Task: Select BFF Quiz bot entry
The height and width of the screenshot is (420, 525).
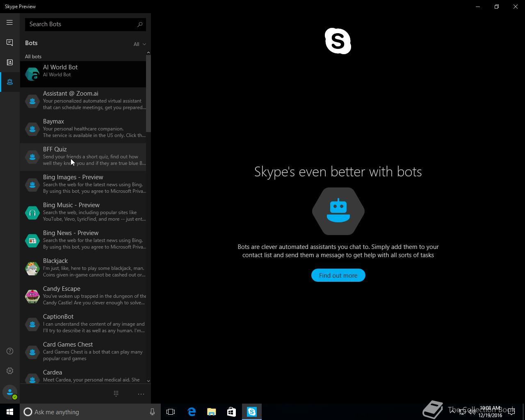Action: [83, 157]
